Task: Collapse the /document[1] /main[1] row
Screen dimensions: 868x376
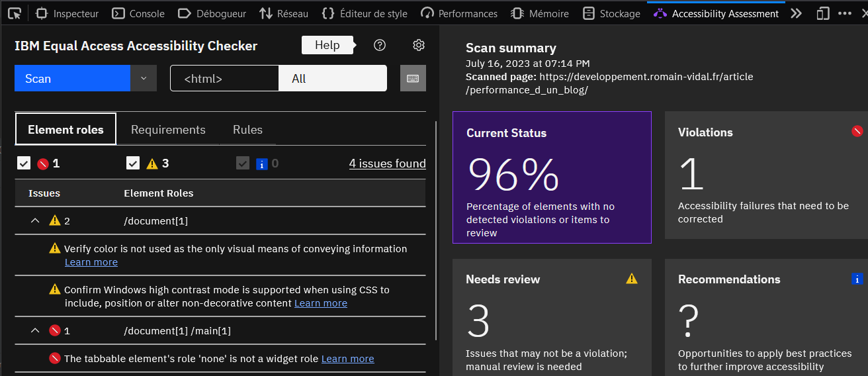Action: point(35,330)
